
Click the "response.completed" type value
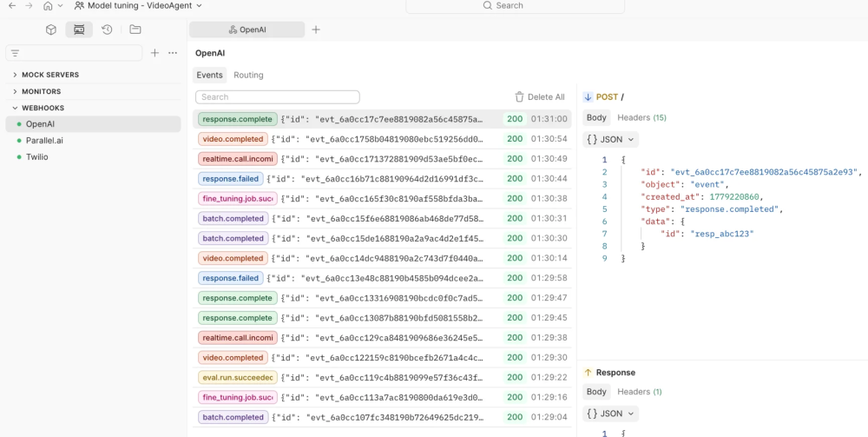point(730,209)
